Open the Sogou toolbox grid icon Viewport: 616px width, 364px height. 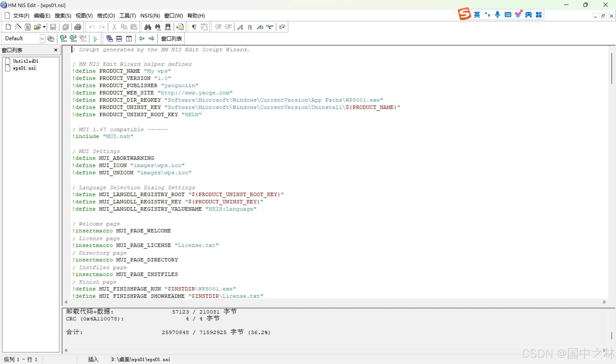[539, 15]
